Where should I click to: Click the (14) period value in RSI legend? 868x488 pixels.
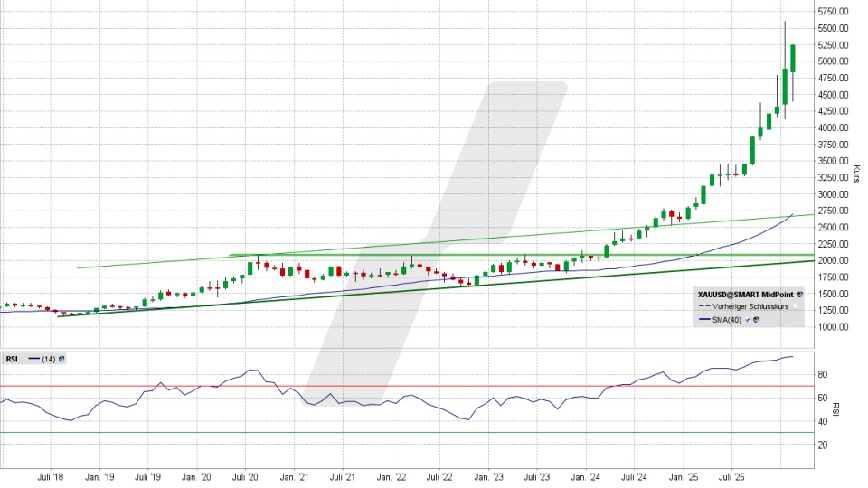[x=49, y=359]
